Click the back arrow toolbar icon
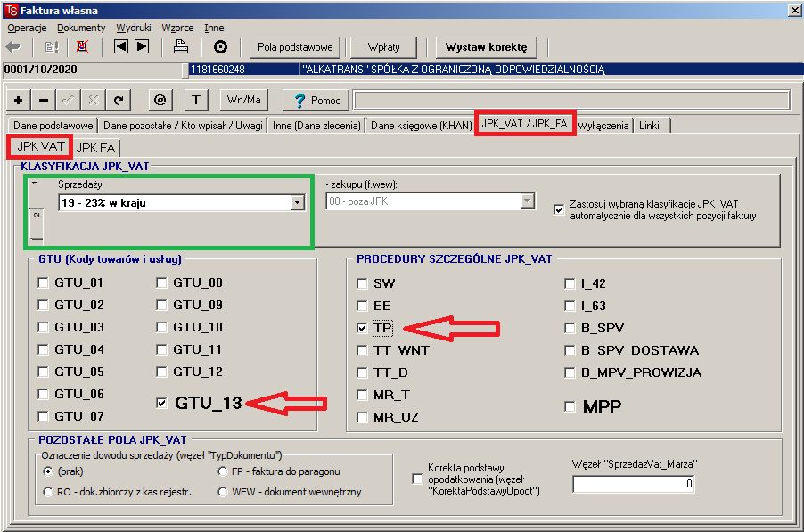The image size is (804, 532). (x=12, y=47)
